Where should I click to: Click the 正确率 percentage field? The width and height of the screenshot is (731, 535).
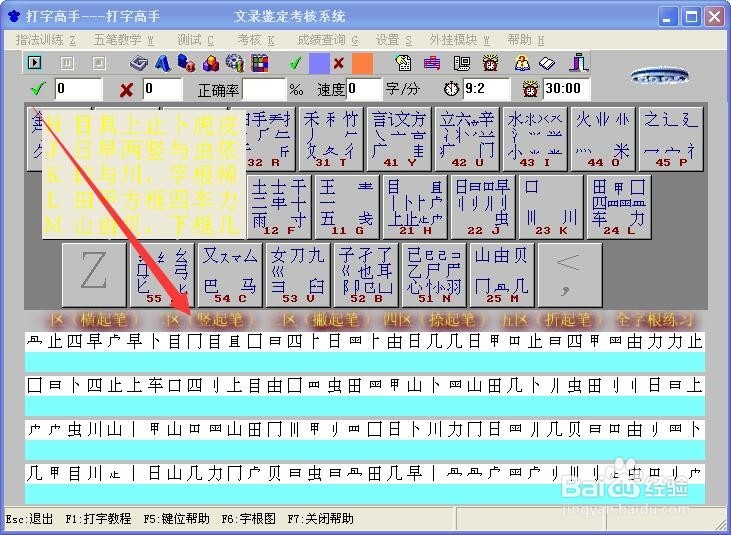(264, 89)
